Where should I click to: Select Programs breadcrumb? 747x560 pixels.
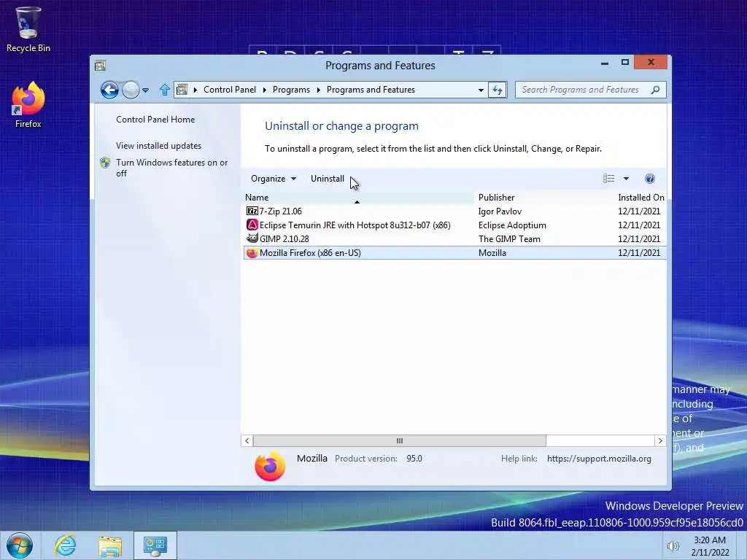point(291,90)
